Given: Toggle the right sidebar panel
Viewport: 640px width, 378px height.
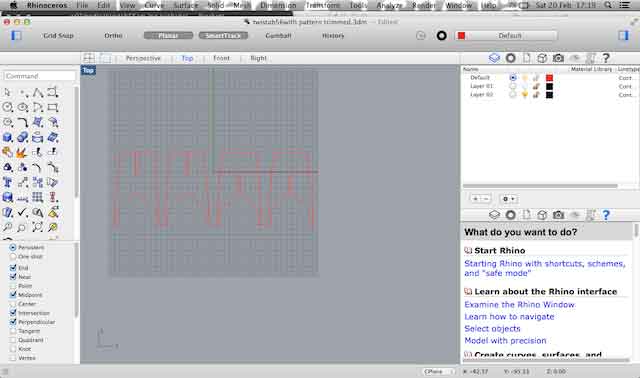Looking at the screenshot, I should click(x=624, y=36).
